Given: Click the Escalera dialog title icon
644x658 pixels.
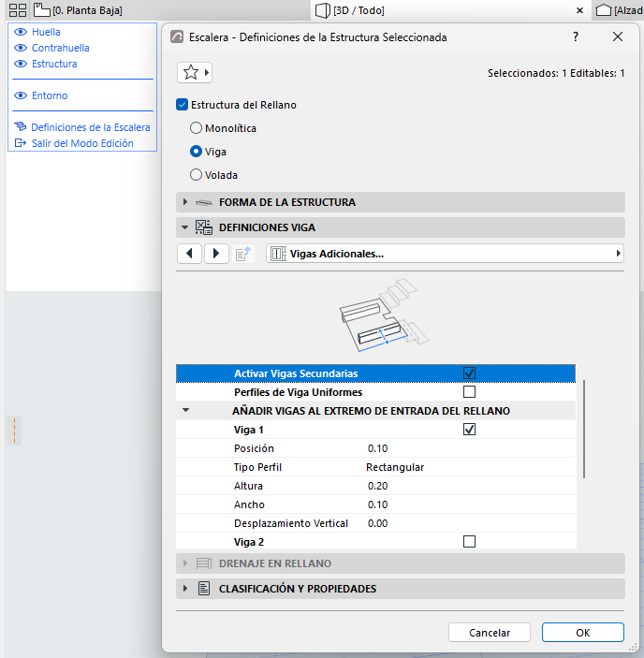Looking at the screenshot, I should click(x=177, y=37).
